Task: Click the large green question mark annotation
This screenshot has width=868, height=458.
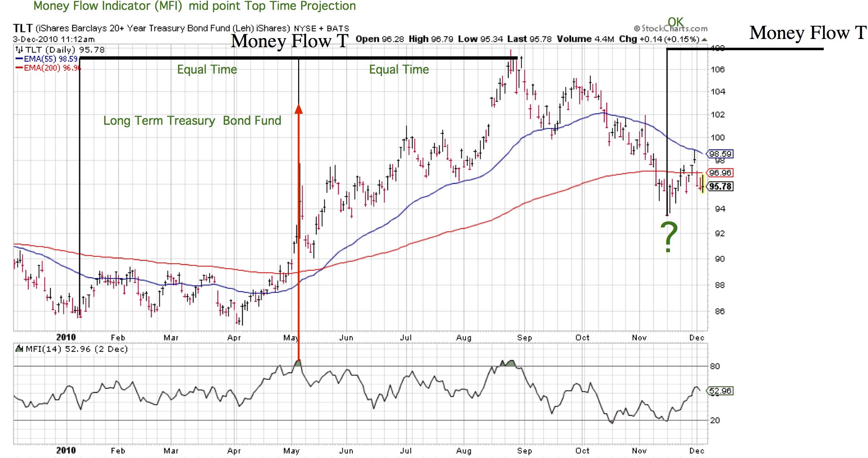Action: pyautogui.click(x=669, y=237)
